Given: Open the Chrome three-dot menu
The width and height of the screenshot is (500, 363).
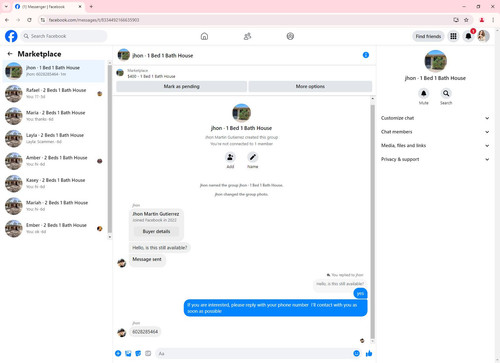Looking at the screenshot, I should (x=493, y=20).
